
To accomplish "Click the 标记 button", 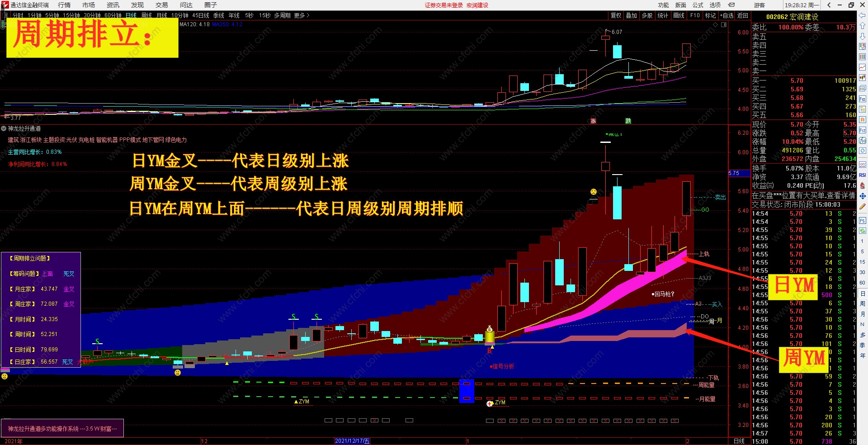I will [x=711, y=15].
